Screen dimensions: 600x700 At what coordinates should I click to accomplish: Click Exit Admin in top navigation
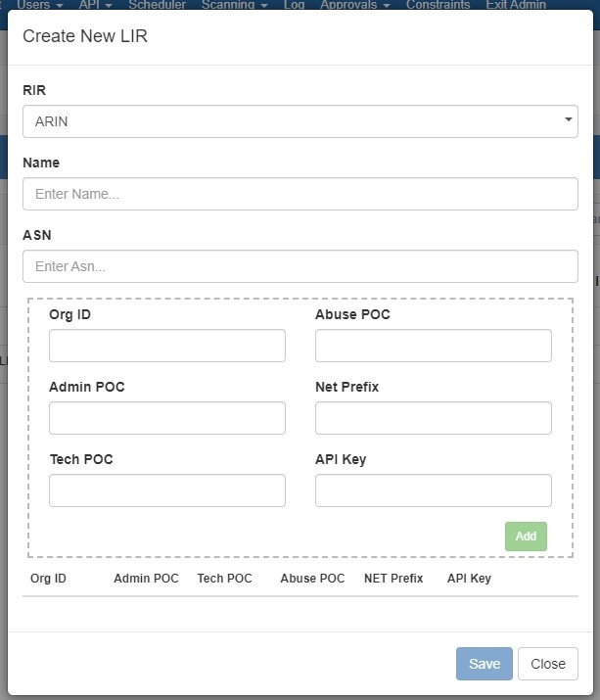[516, 5]
